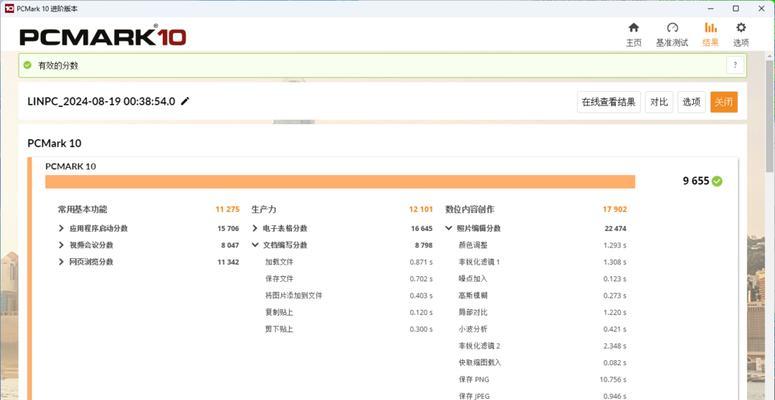The image size is (775, 400).
Task: Click the 8 798 writing score
Action: [424, 245]
